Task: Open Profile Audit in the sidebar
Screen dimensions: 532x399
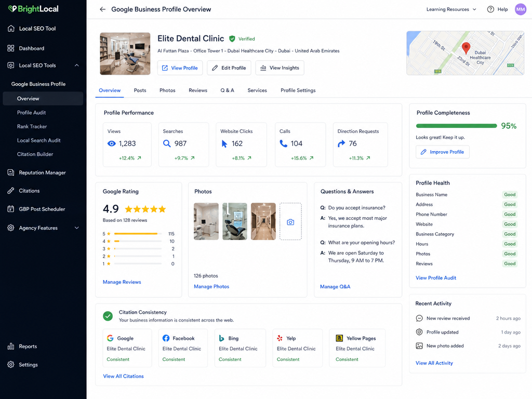Action: 32,112
